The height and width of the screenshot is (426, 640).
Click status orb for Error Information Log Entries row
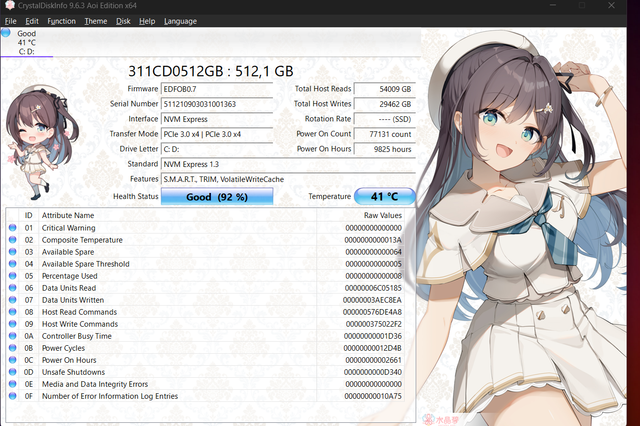pos(13,396)
